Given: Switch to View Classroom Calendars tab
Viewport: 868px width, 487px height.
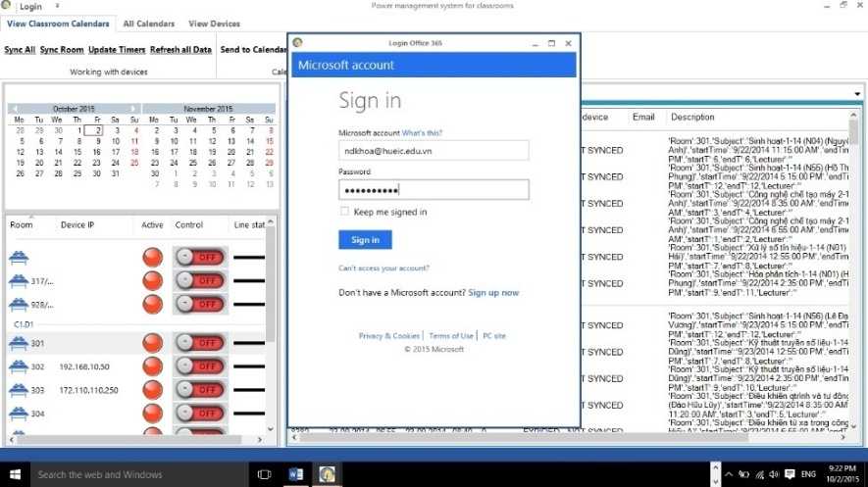Looking at the screenshot, I should pos(58,24).
